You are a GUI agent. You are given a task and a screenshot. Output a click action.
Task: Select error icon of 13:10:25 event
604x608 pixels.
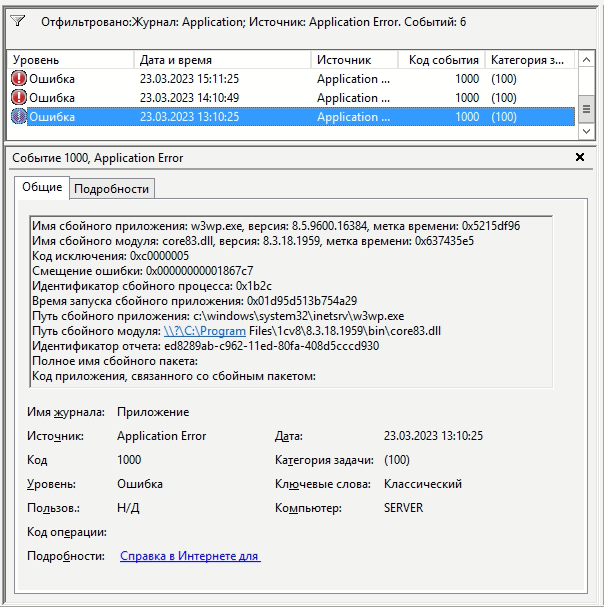coord(19,117)
